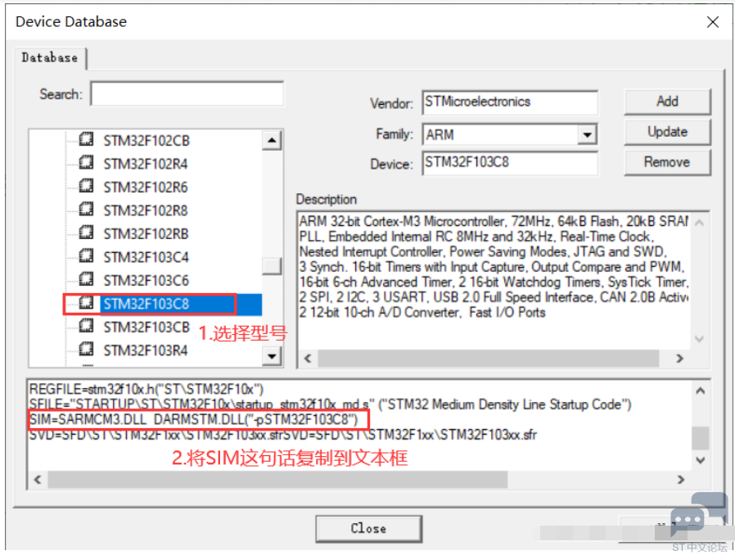
Task: Click Description box scroll left arrow
Action: click(308, 359)
